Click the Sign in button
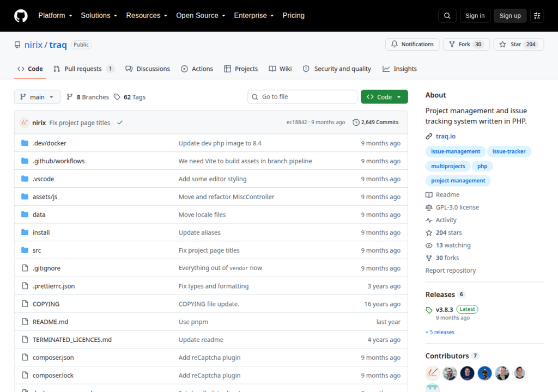Image resolution: width=558 pixels, height=392 pixels. click(x=475, y=16)
